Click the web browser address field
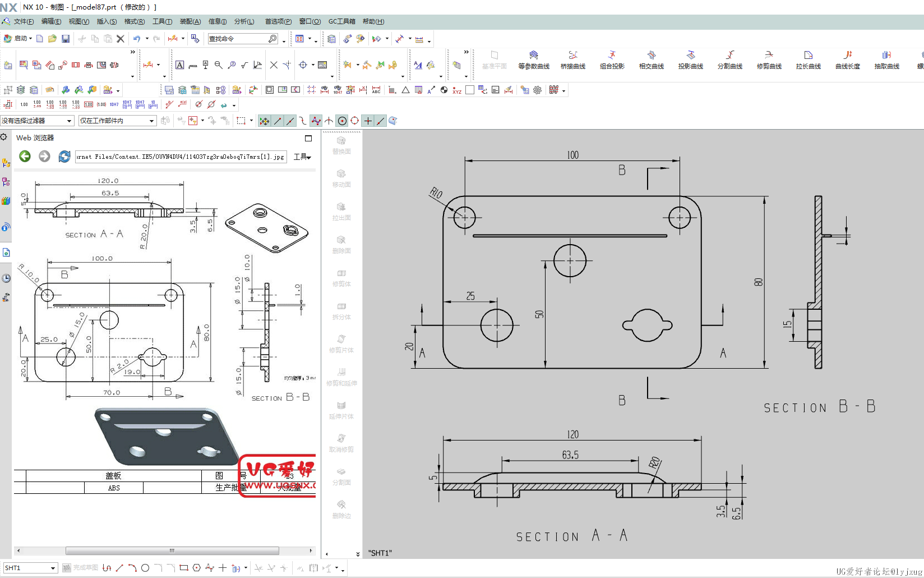The height and width of the screenshot is (578, 924). click(181, 157)
